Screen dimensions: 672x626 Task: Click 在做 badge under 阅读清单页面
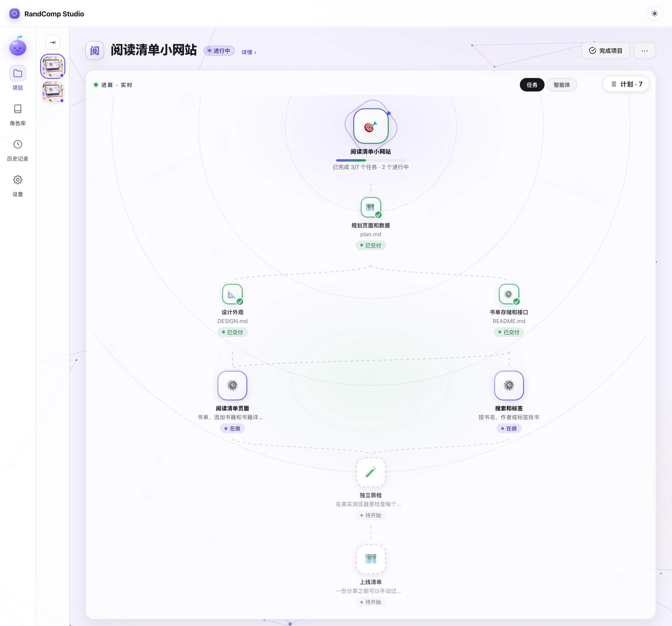[x=232, y=429]
